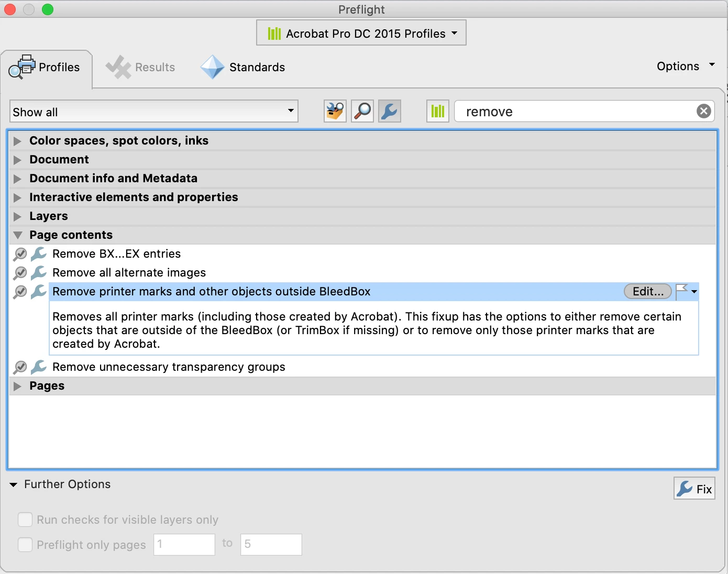This screenshot has width=728, height=574.
Task: Select Remove BX...EX entries fixup
Action: [116, 254]
